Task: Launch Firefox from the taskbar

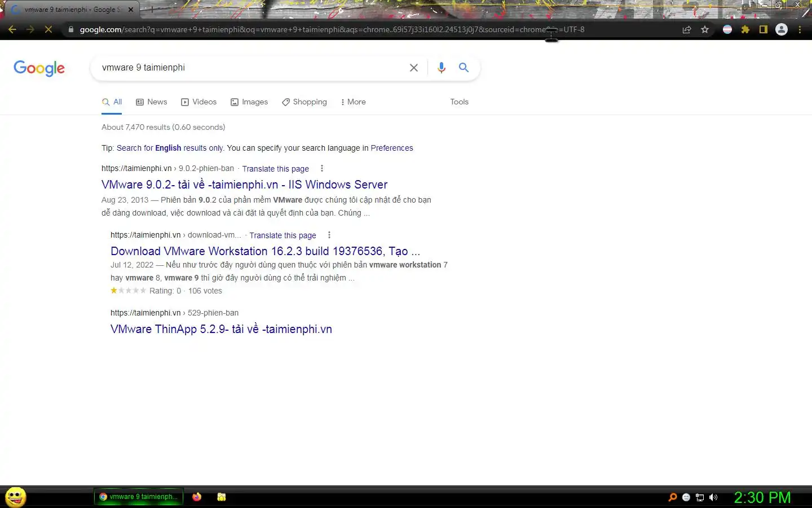Action: pos(197,497)
